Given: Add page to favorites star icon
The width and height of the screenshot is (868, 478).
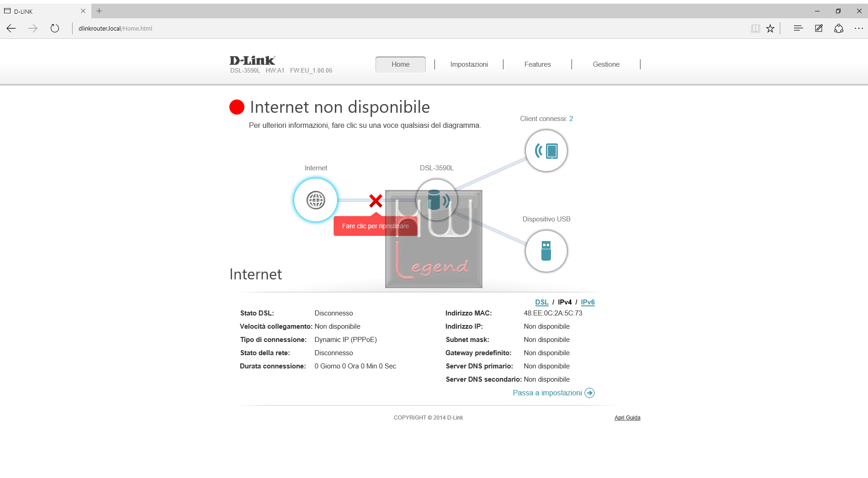Looking at the screenshot, I should (x=770, y=28).
